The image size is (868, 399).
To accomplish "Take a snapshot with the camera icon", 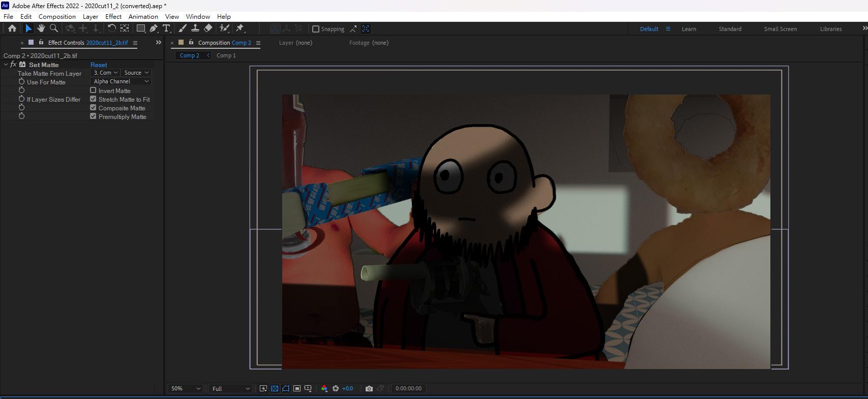I will point(369,388).
